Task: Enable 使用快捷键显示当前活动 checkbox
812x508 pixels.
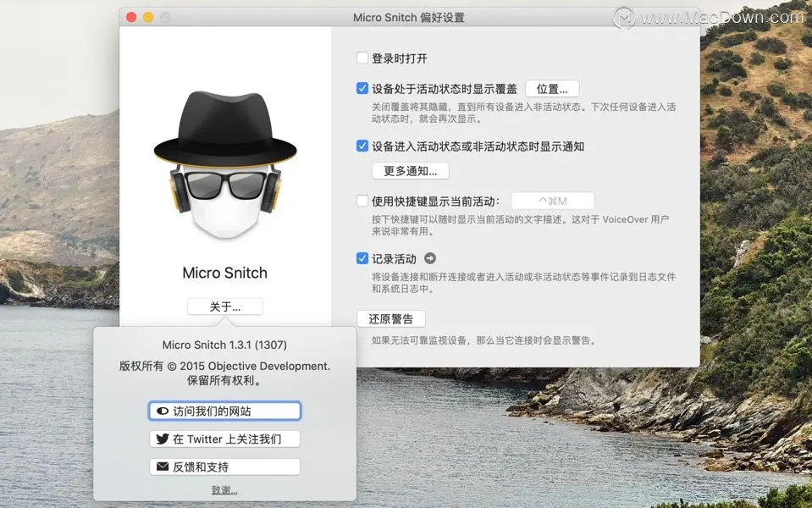Action: point(362,201)
